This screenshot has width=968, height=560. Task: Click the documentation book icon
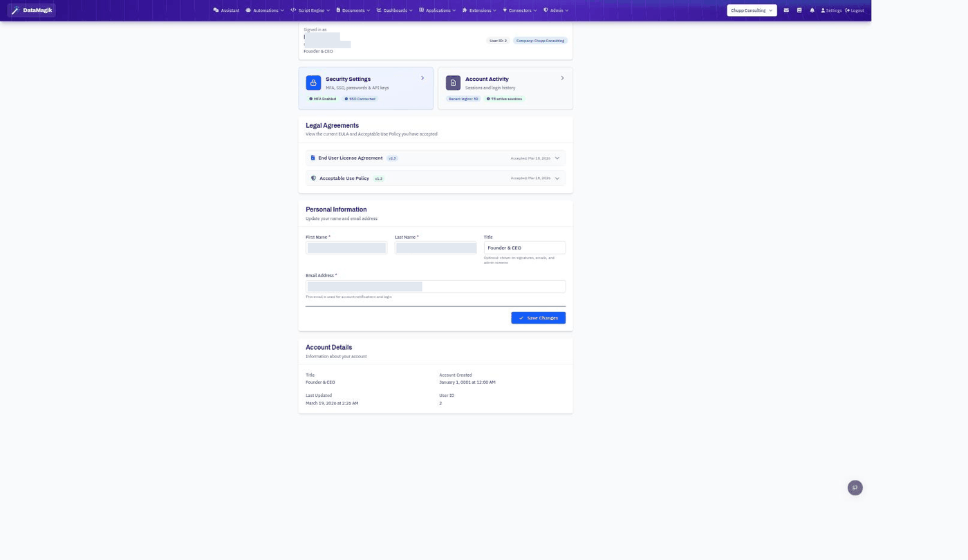pyautogui.click(x=799, y=10)
